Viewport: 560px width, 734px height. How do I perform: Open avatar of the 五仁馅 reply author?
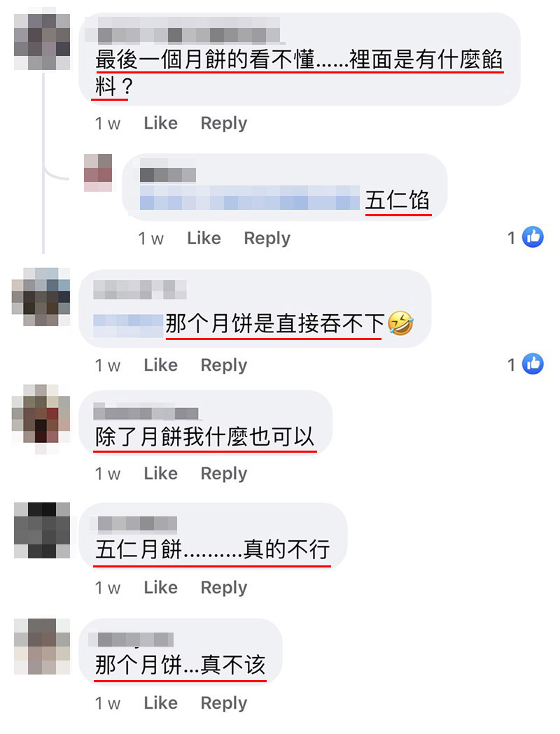coord(98,172)
